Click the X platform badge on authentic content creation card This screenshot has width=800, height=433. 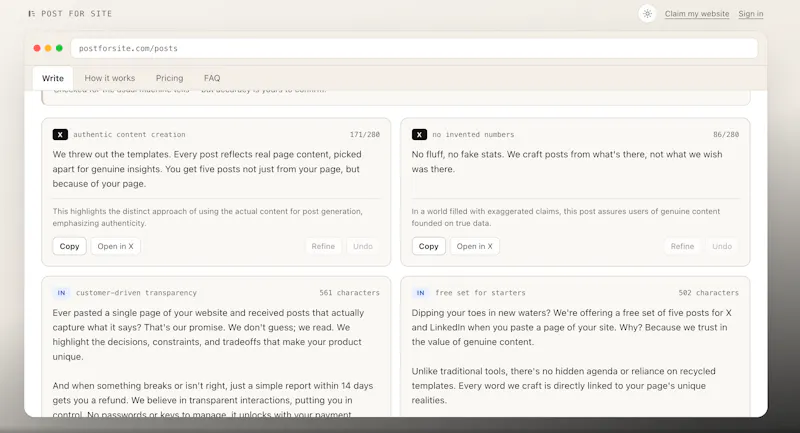pos(60,135)
